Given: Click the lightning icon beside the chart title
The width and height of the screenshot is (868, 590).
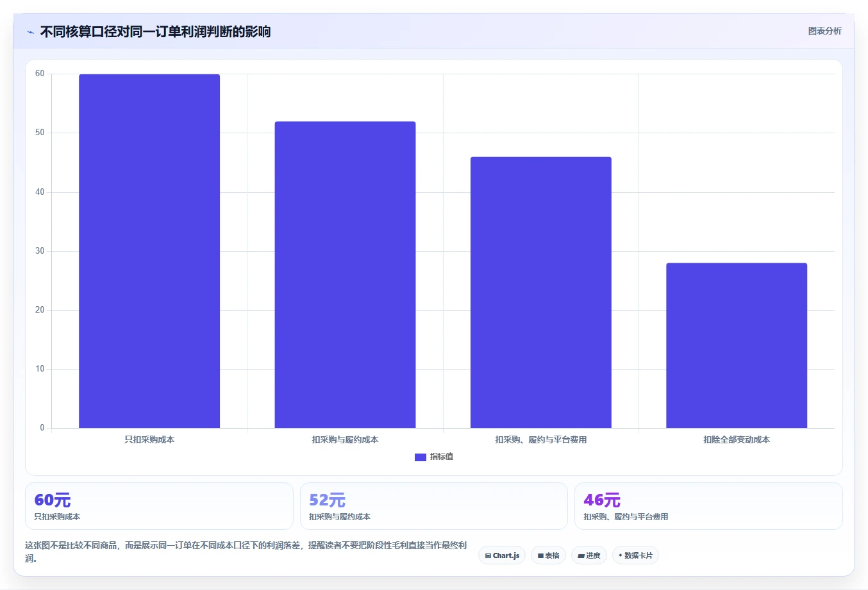Looking at the screenshot, I should click(30, 32).
